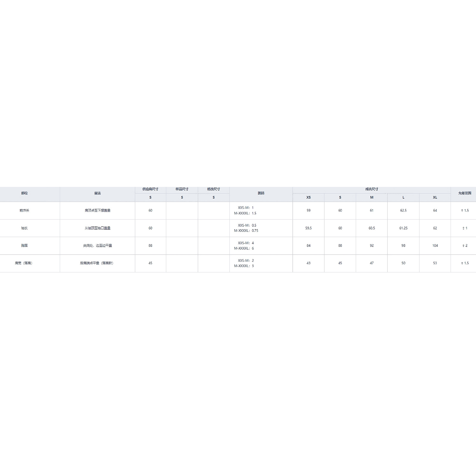Select the 量法 column header
Viewport: 476px width, 476px height.
(98, 193)
